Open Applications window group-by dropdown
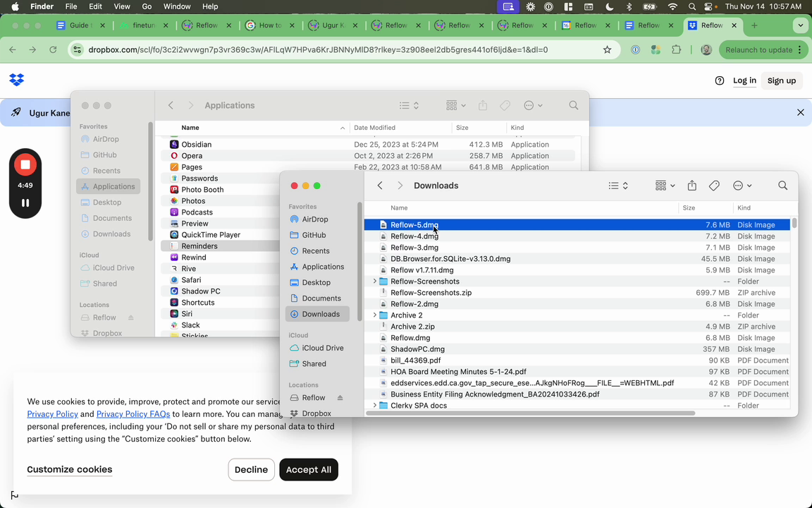The height and width of the screenshot is (508, 812). 456,105
